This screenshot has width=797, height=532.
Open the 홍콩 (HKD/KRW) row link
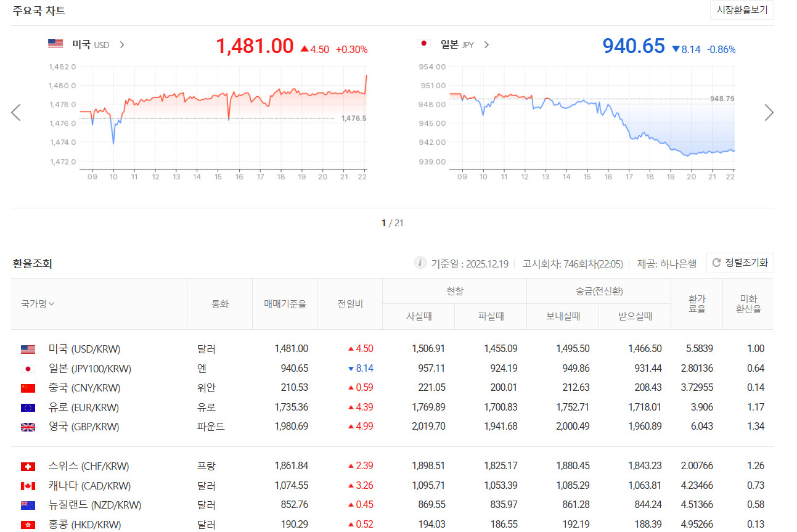84,525
